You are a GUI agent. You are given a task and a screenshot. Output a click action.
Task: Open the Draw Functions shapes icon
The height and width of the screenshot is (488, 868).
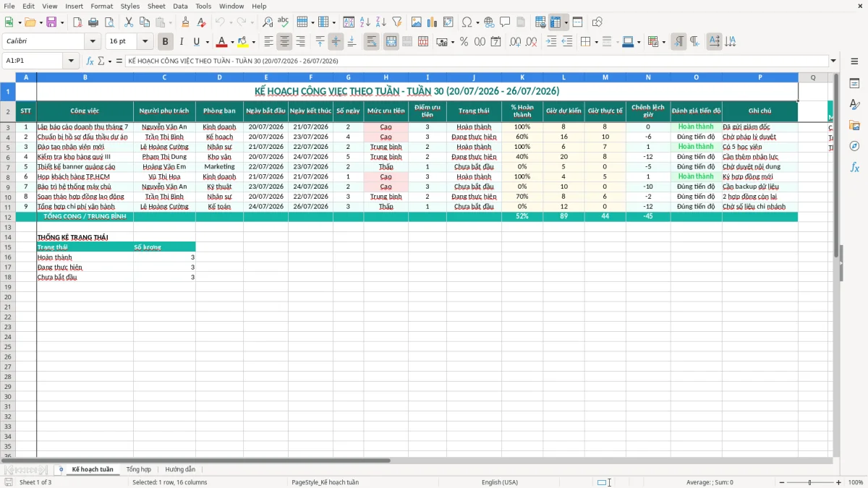click(597, 22)
